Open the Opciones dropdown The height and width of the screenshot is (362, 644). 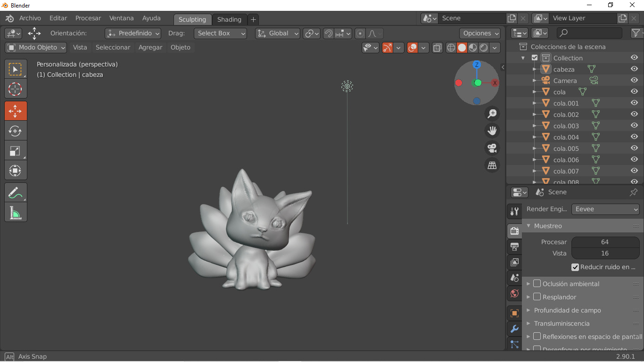(x=480, y=33)
